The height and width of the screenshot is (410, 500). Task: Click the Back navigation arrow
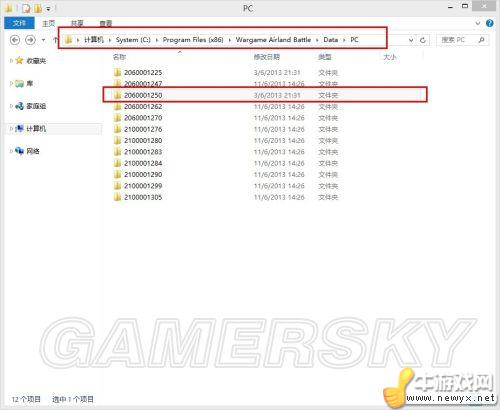click(x=15, y=40)
